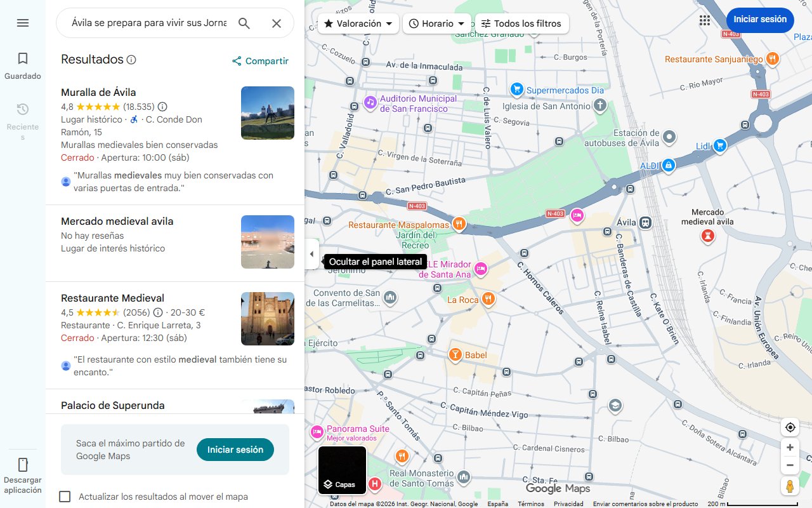Open Todos los filtros options

coord(521,23)
